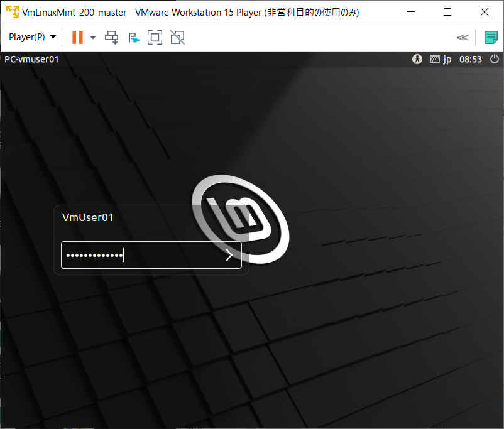This screenshot has height=429, width=504.
Task: Open the accessibility menu in the login panel
Action: [x=417, y=59]
